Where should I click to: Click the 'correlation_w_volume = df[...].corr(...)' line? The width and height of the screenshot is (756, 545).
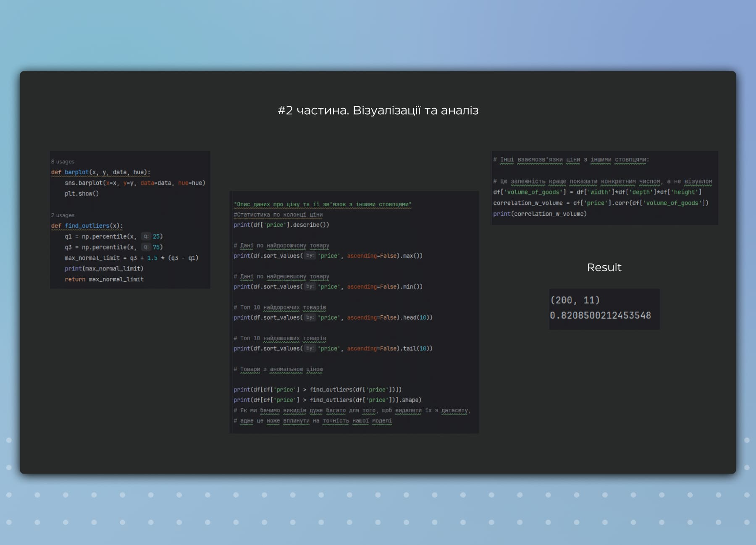(x=601, y=203)
